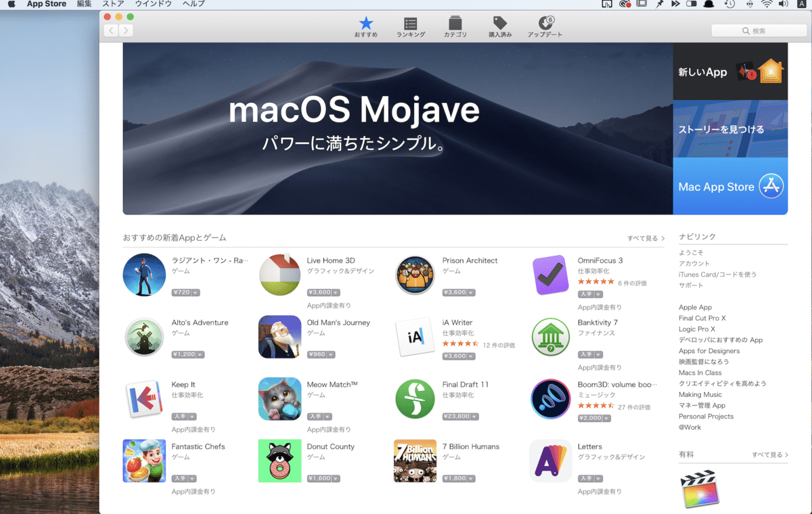
Task: Click すべて見る for おすすめの新着Appとゲーム
Action: 646,239
